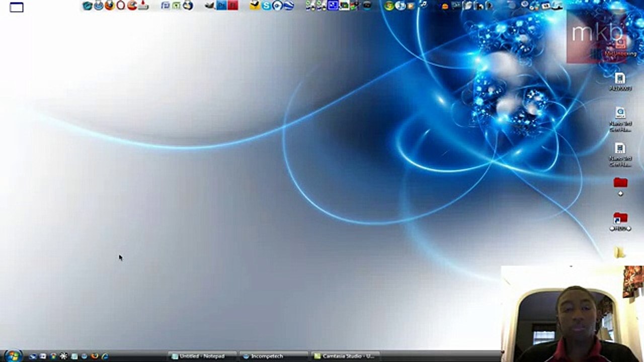The image size is (644, 362).
Task: Launch Skype from the top dock
Action: point(266,6)
